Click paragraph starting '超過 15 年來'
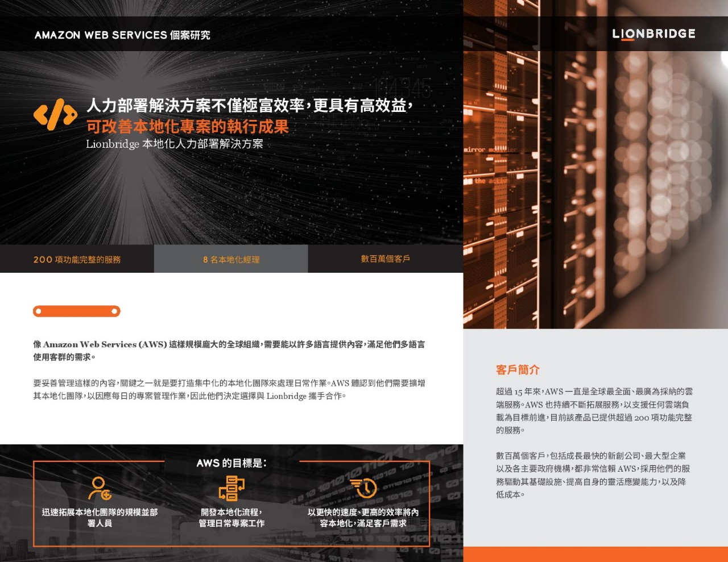 594,411
